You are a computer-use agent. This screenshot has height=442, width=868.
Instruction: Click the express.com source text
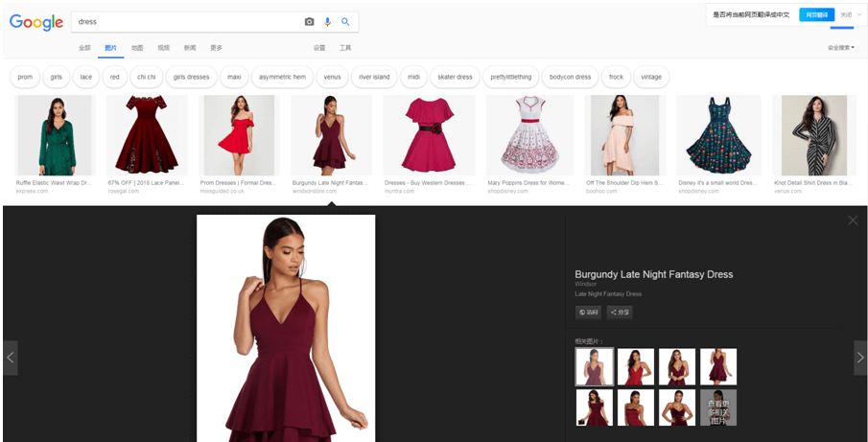[32, 192]
